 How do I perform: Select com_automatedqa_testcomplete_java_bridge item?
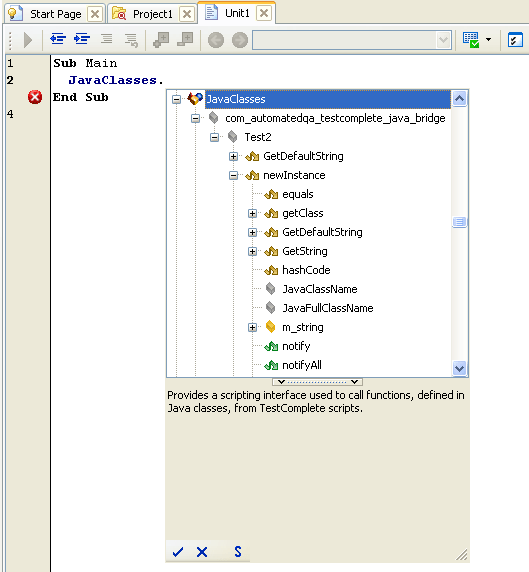[335, 118]
